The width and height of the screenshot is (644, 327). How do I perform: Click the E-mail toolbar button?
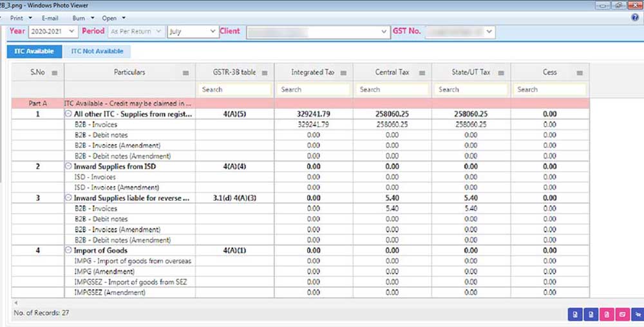pos(50,18)
